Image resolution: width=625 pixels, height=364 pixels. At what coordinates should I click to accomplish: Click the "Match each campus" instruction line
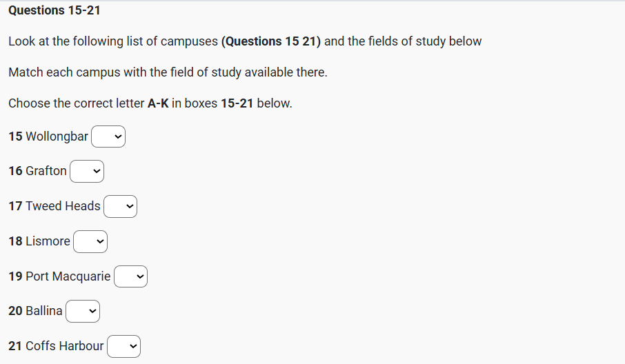click(168, 72)
